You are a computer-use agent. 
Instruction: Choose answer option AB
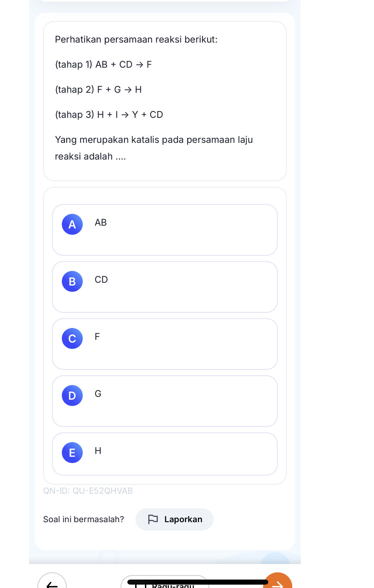(x=165, y=230)
